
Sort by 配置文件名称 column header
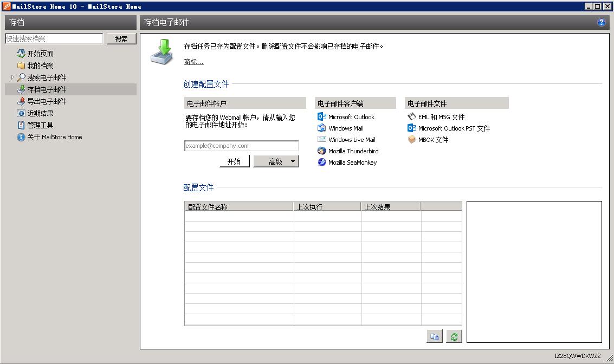point(239,207)
